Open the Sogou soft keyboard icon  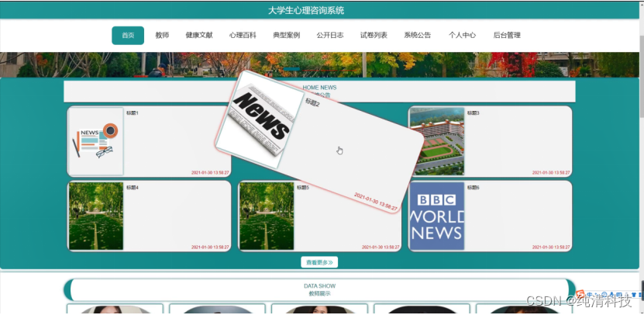(619, 294)
